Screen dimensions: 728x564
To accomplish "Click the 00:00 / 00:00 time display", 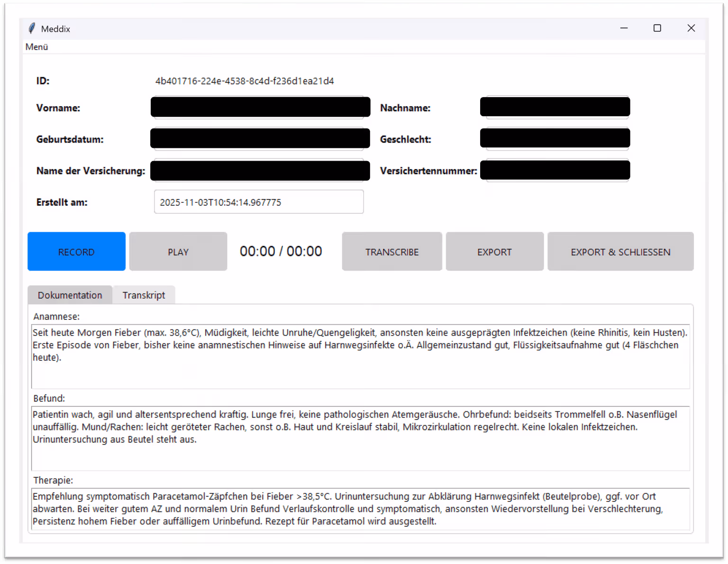I will pyautogui.click(x=281, y=251).
